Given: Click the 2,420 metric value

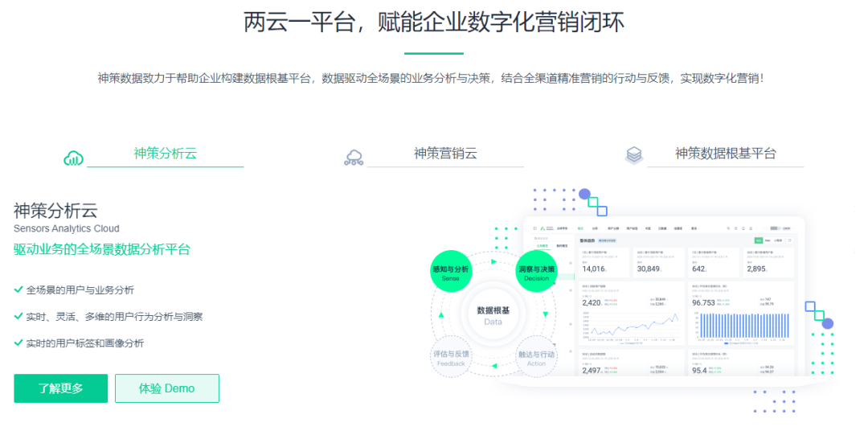Looking at the screenshot, I should 592,302.
